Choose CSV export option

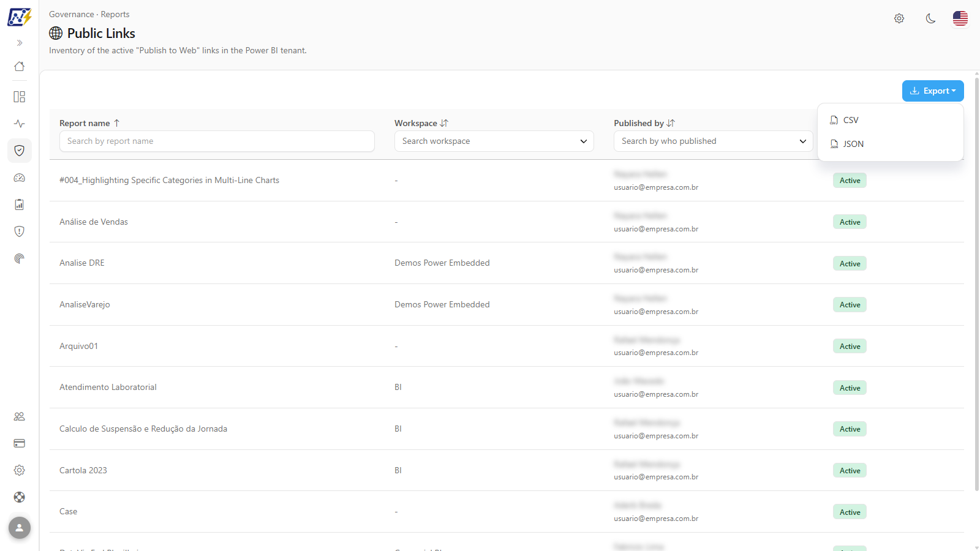(890, 120)
